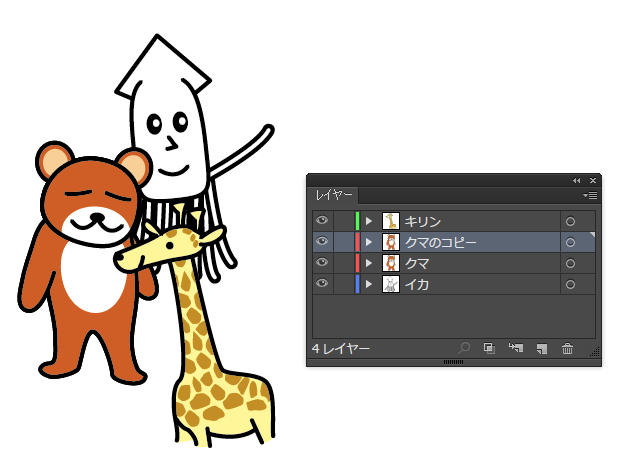Toggle the lock column for キリン layer
This screenshot has width=618, height=458.
click(342, 221)
